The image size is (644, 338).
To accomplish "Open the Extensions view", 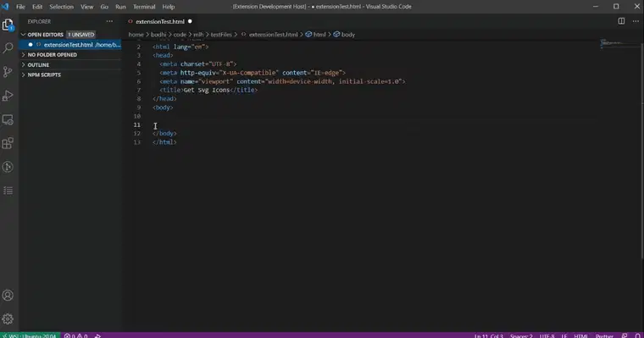I will pyautogui.click(x=8, y=143).
